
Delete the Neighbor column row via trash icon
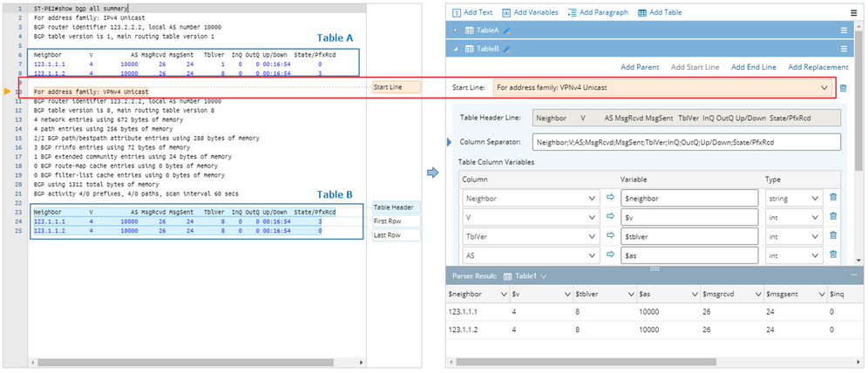[x=833, y=198]
